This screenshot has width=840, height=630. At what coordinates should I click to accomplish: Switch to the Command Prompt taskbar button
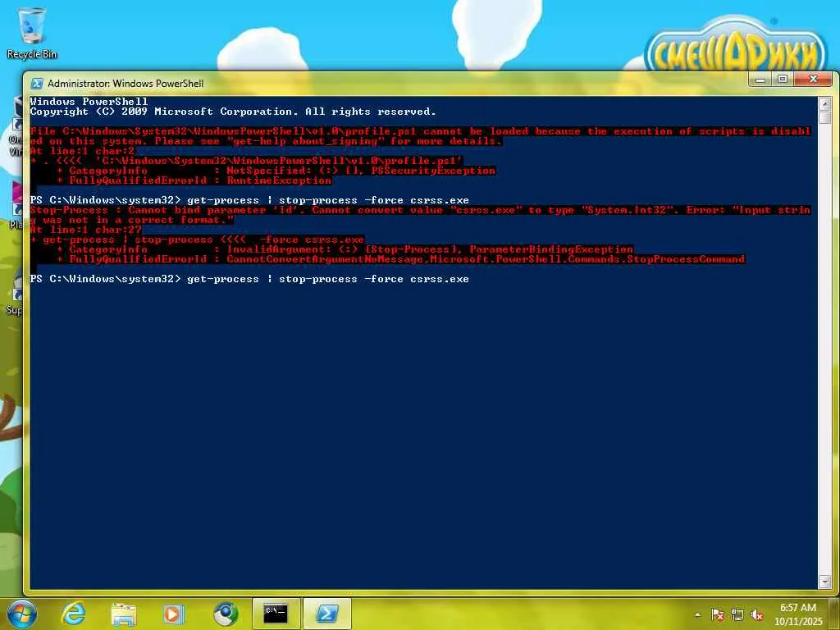click(276, 614)
